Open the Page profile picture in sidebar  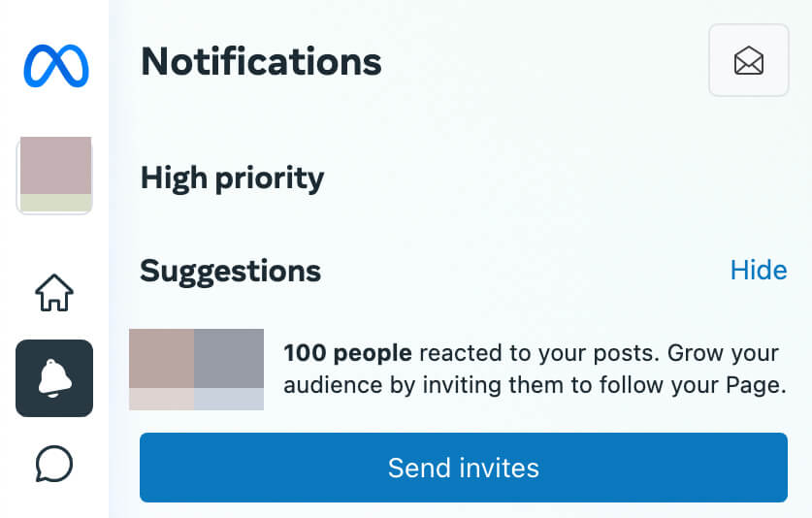pos(55,167)
